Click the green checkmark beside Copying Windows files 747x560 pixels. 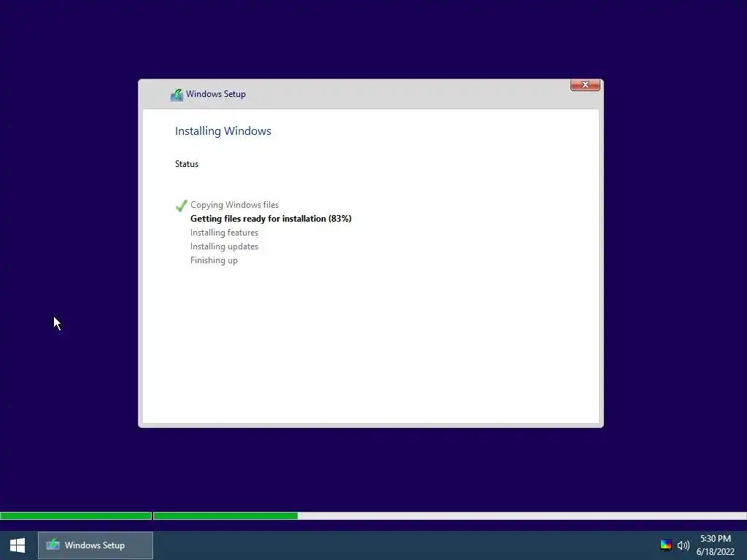tap(181, 205)
